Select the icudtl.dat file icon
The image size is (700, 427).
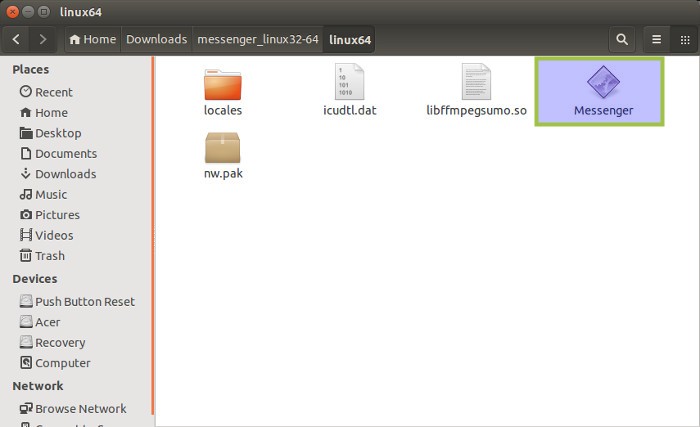coord(350,82)
